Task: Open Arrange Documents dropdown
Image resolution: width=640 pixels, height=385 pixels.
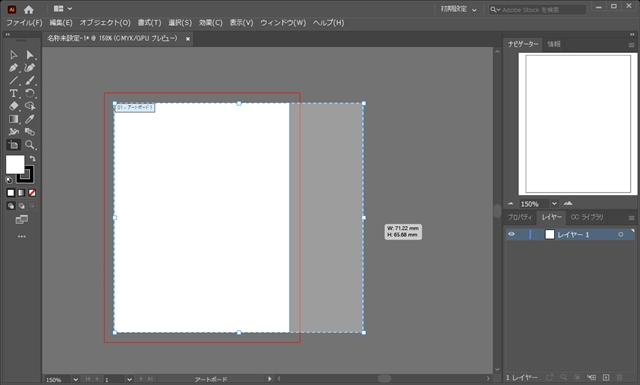Action: pos(63,9)
